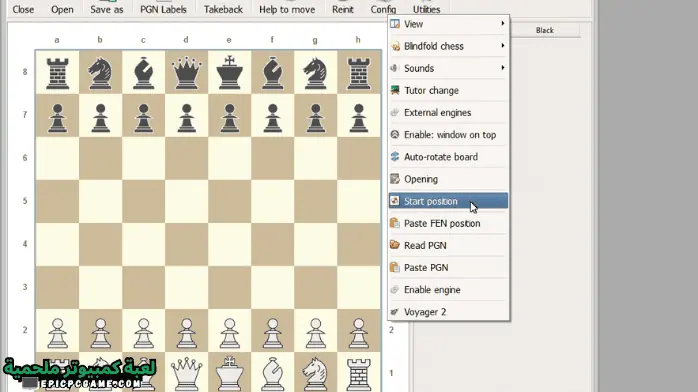This screenshot has width=698, height=392.
Task: Click the Save as toolbar button
Action: click(x=107, y=9)
